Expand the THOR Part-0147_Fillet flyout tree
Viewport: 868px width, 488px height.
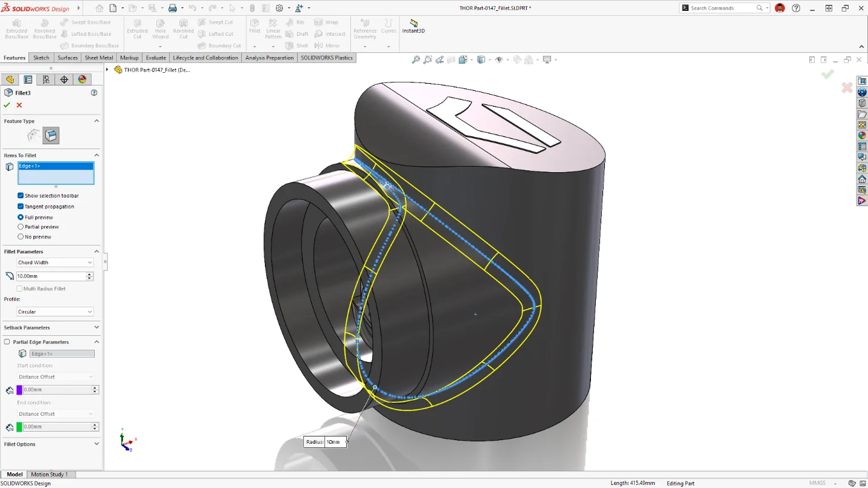pyautogui.click(x=107, y=70)
